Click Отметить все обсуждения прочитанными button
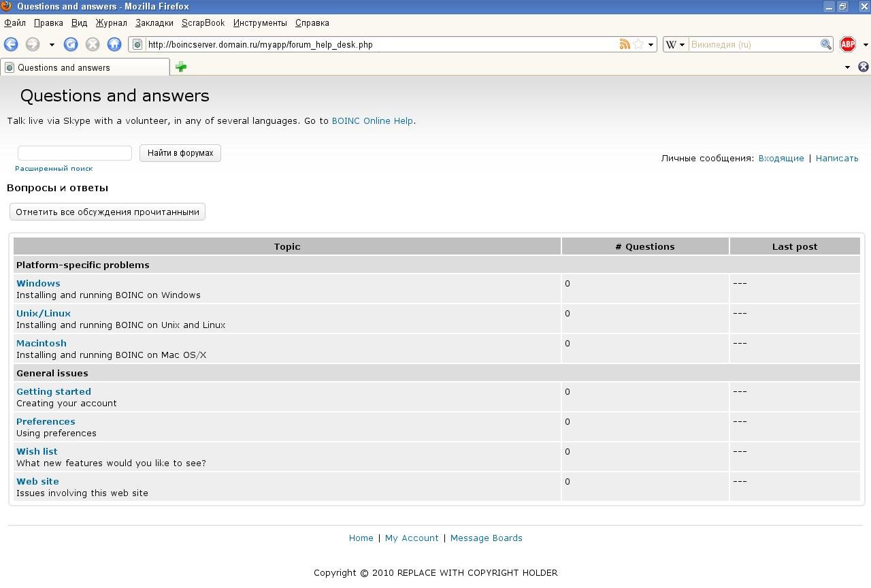 point(108,212)
